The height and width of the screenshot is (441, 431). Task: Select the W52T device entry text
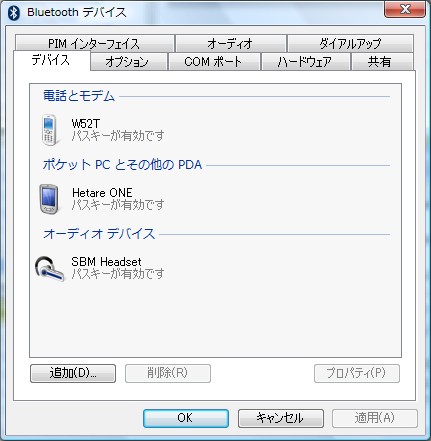coord(86,124)
